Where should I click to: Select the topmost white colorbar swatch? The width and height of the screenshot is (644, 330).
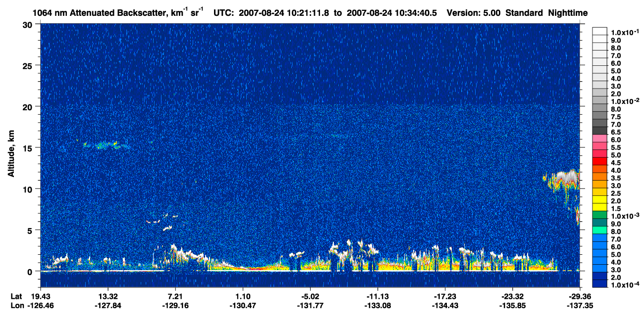(x=599, y=31)
